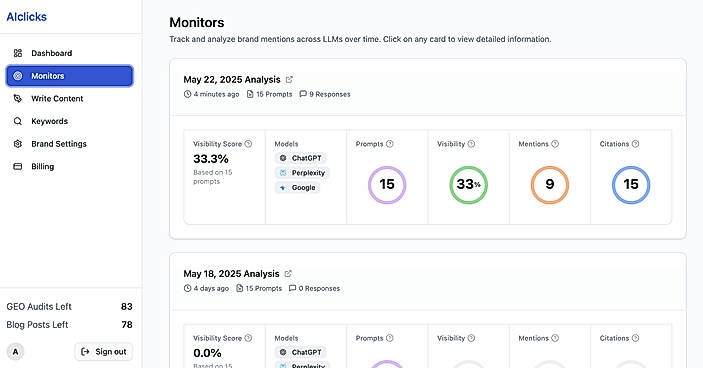Click help icon next to Visibility in May 22 card
703x368 pixels.
click(471, 144)
